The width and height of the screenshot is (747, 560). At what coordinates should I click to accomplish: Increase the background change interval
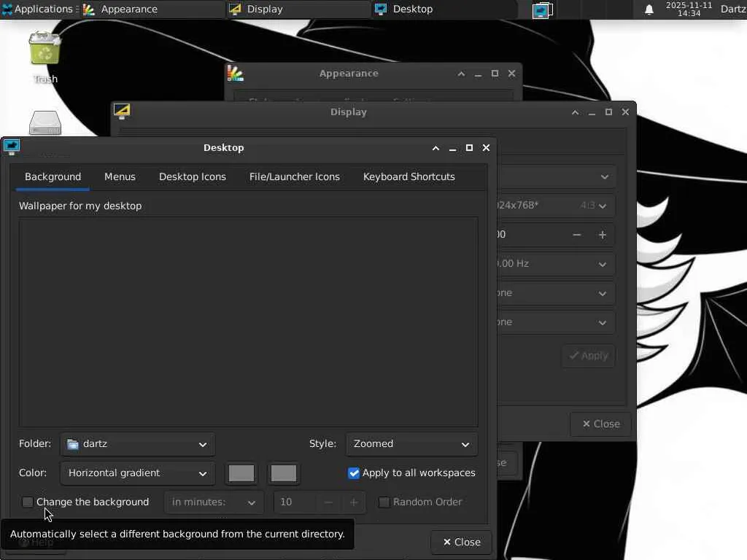354,502
